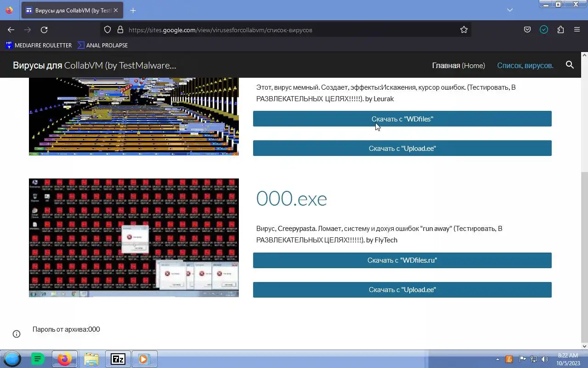Image resolution: width=588 pixels, height=368 pixels.
Task: Click the browser Forward arrow
Action: [28, 30]
